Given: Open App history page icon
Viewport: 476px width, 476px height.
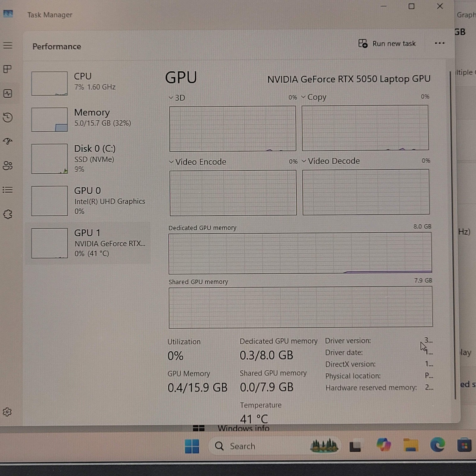Looking at the screenshot, I should click(8, 118).
